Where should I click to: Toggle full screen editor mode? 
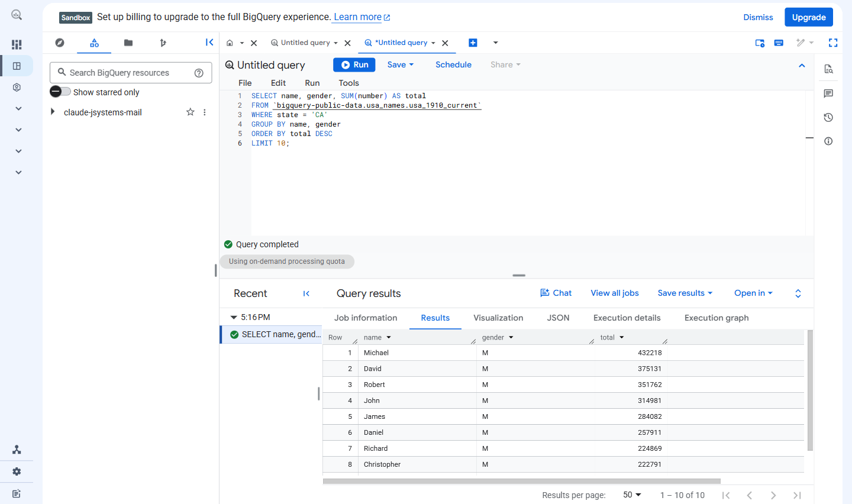tap(833, 43)
